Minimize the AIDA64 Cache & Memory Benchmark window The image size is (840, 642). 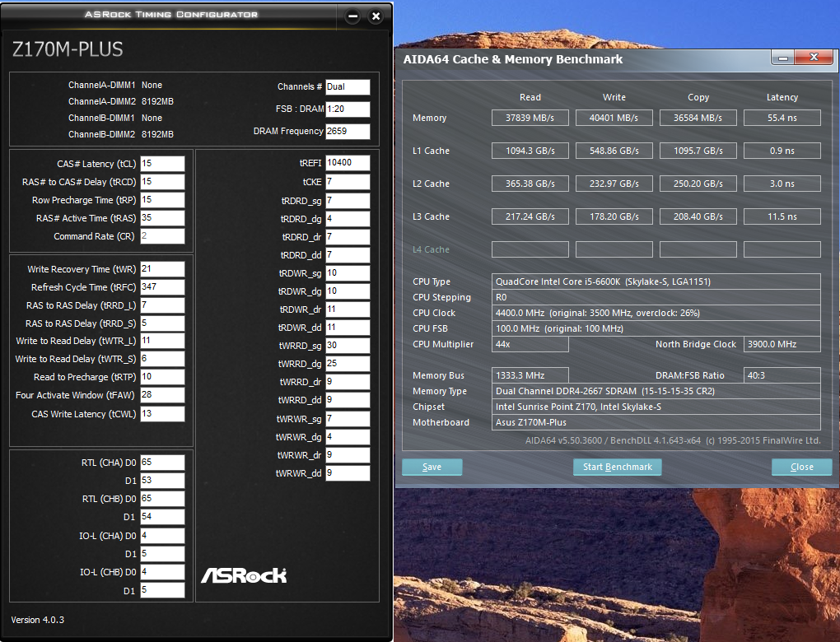click(783, 58)
